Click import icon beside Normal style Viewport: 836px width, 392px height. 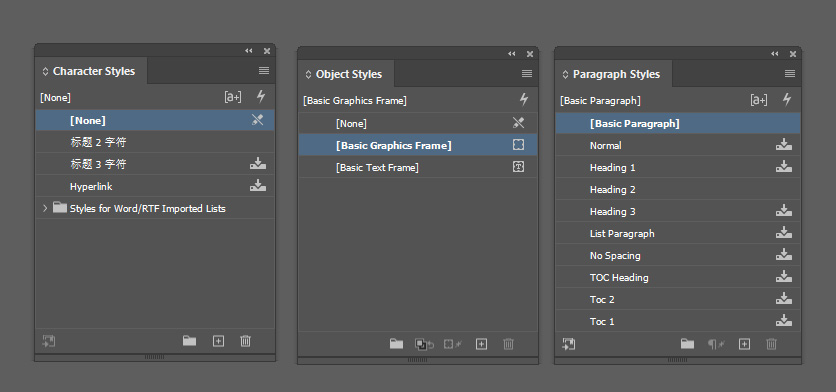point(784,145)
